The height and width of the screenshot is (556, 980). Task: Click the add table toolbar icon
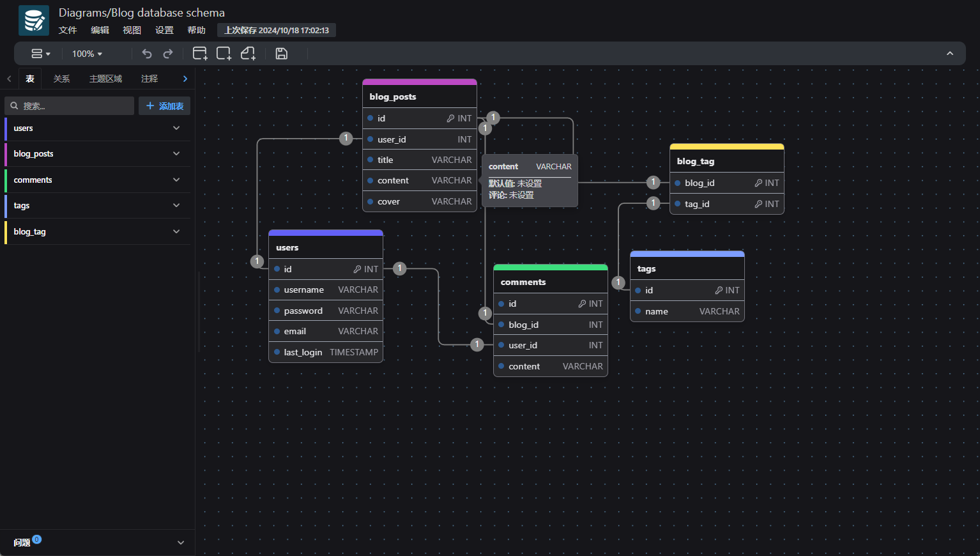pos(200,54)
